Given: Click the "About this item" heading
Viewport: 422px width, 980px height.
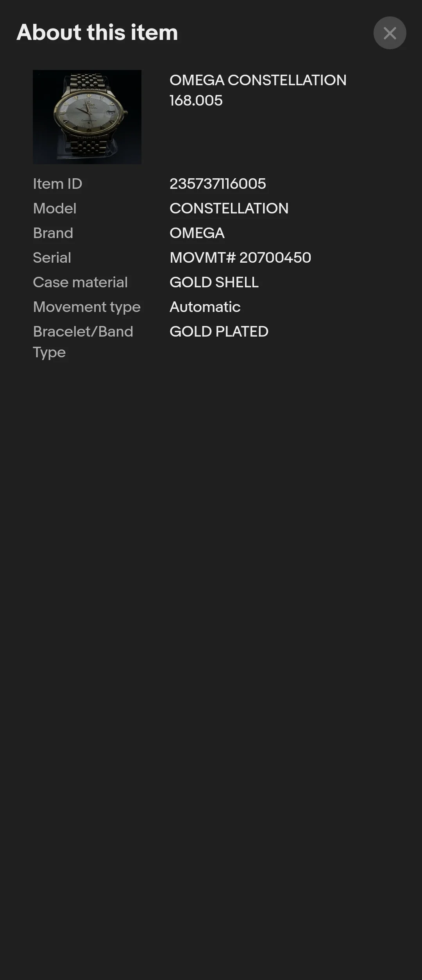Looking at the screenshot, I should click(97, 32).
